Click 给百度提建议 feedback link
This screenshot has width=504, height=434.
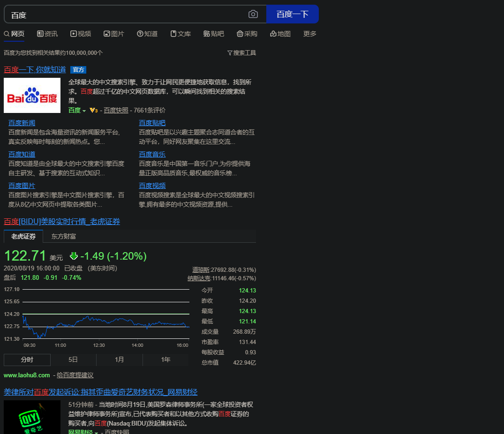[75, 375]
